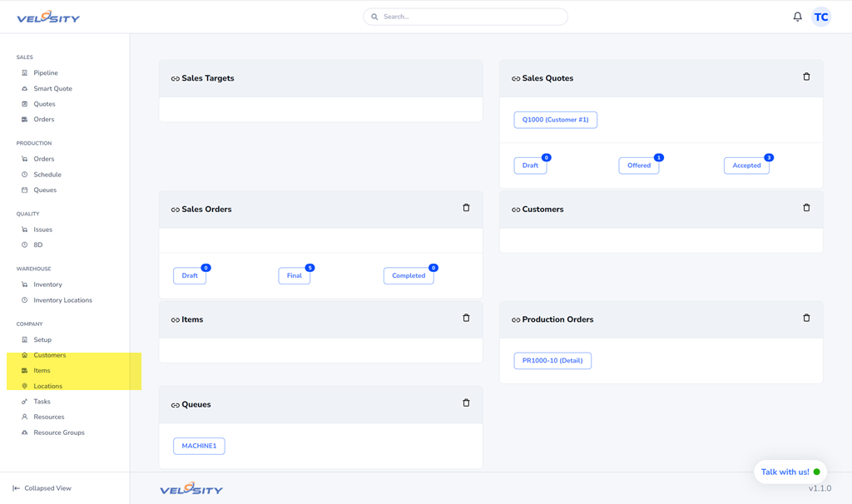852x504 pixels.
Task: Click the trash icon on Queues card
Action: (466, 403)
